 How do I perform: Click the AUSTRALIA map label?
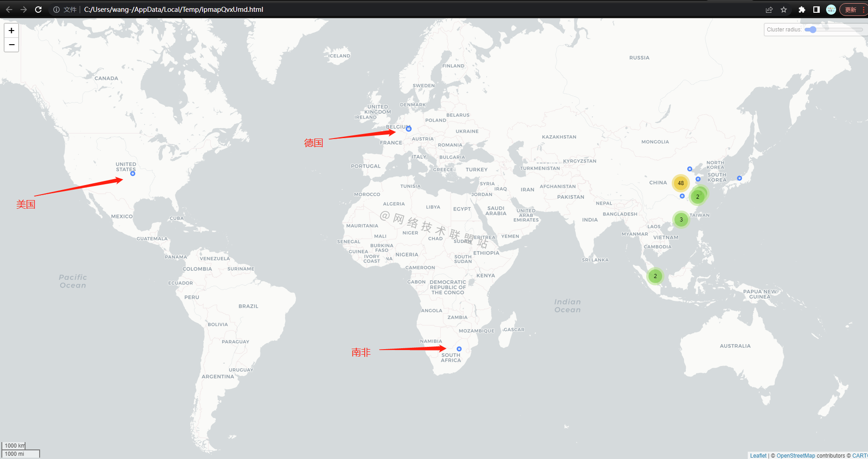click(x=735, y=346)
